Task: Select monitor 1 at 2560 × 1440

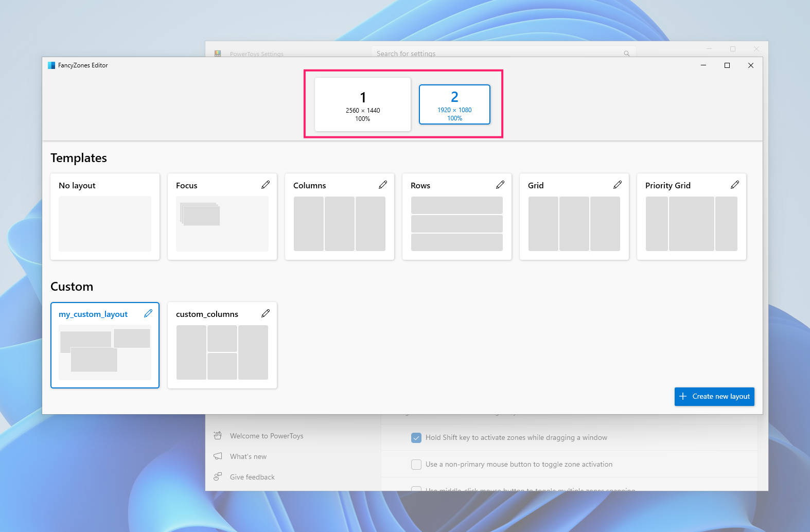Action: point(363,104)
